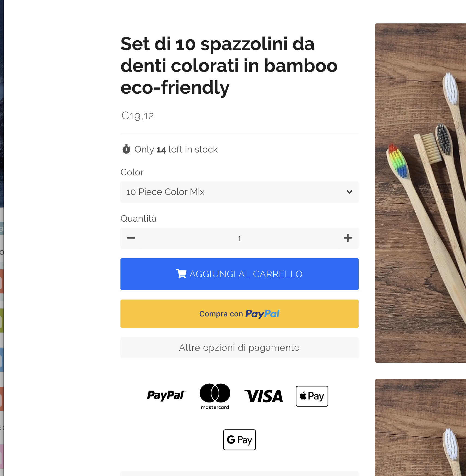Click the product title heading

pyautogui.click(x=229, y=66)
